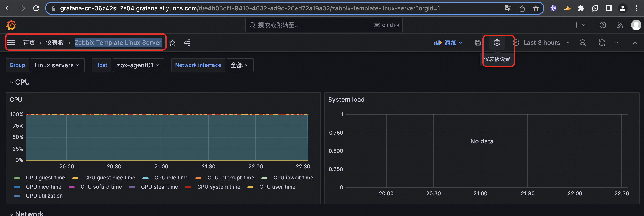Open the plus new-item menu
This screenshot has height=216, width=644.
[579, 25]
